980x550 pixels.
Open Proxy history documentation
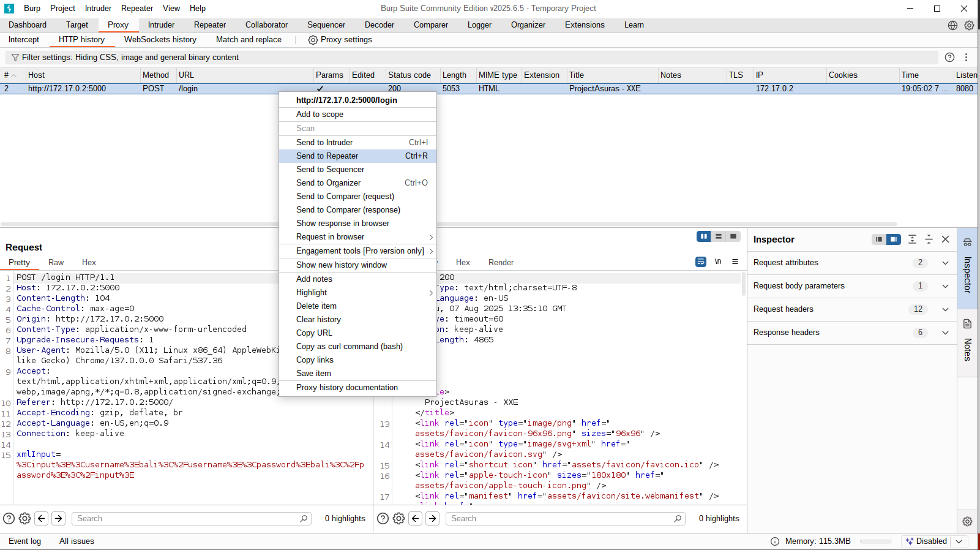[x=357, y=388]
